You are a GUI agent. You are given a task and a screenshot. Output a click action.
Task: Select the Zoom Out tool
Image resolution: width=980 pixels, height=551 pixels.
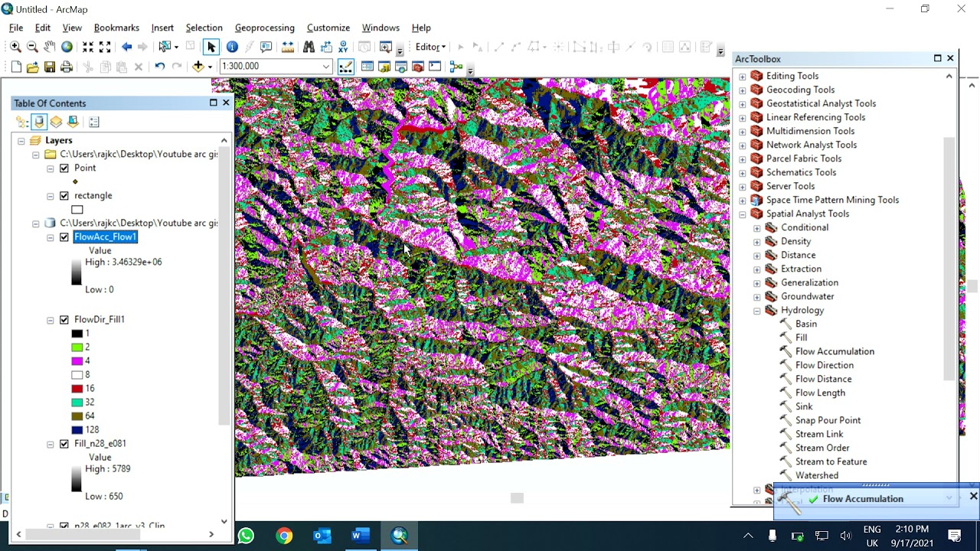[x=32, y=47]
